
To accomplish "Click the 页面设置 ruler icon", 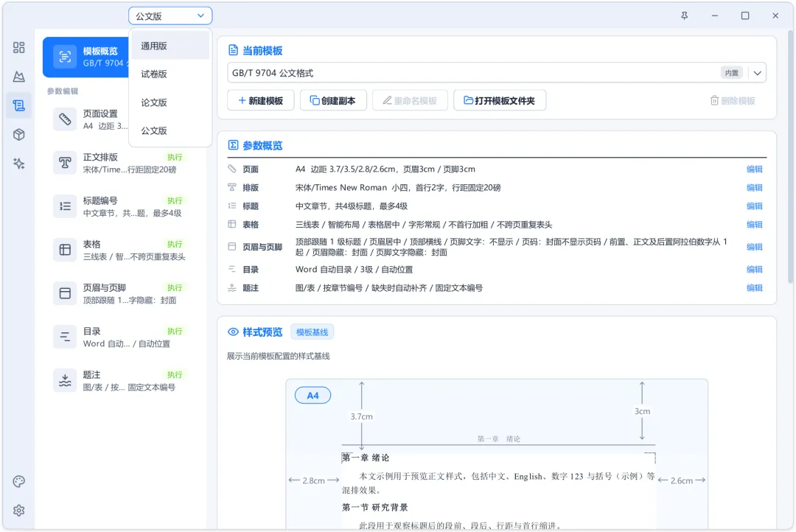I will [65, 119].
